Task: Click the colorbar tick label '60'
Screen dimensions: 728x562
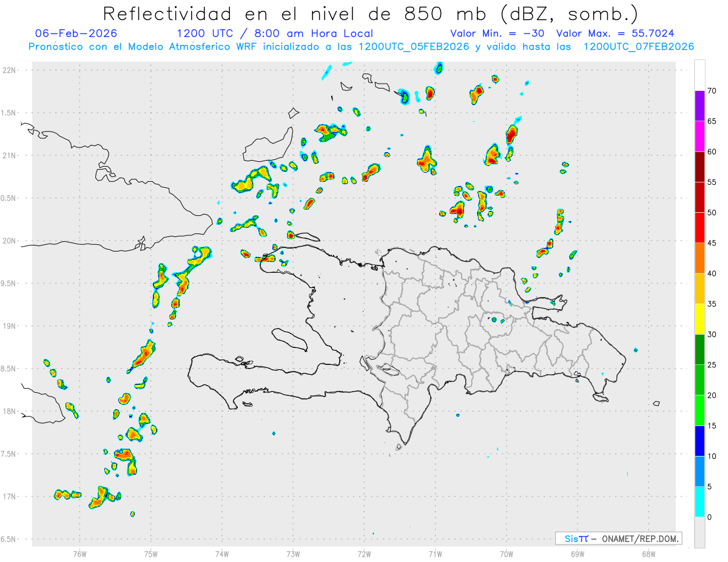Action: pos(712,152)
